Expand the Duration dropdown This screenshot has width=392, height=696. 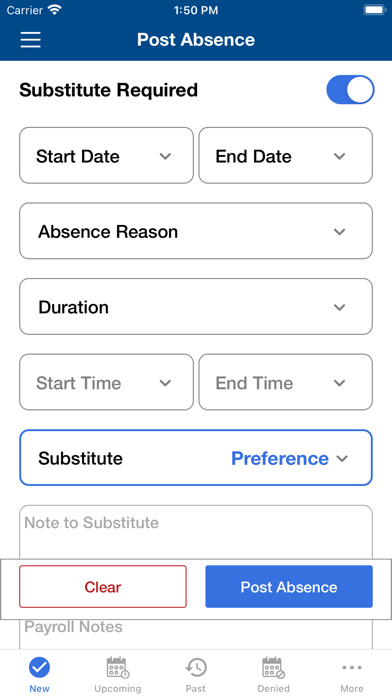click(196, 306)
